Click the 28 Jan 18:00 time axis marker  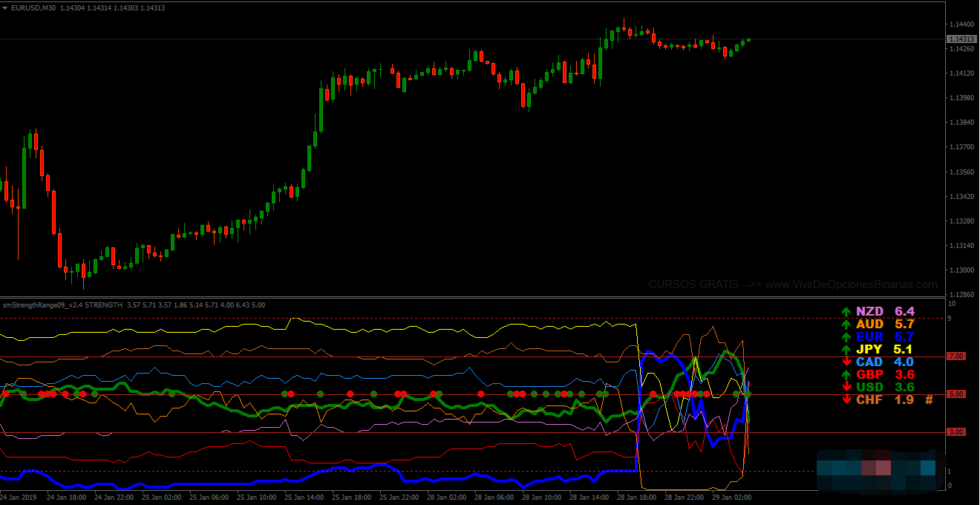pos(637,497)
